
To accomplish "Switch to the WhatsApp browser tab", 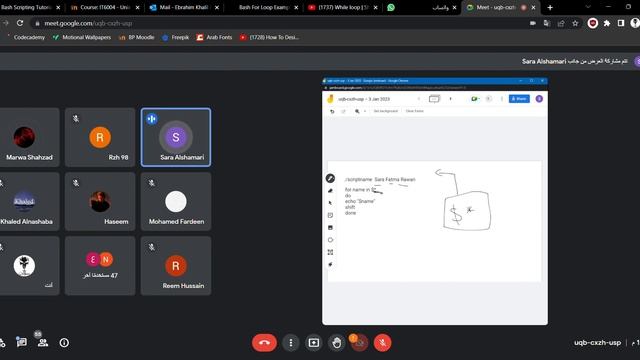I will click(x=422, y=7).
